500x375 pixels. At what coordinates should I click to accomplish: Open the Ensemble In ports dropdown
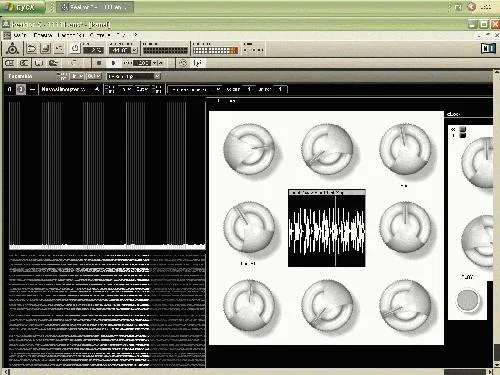77,76
